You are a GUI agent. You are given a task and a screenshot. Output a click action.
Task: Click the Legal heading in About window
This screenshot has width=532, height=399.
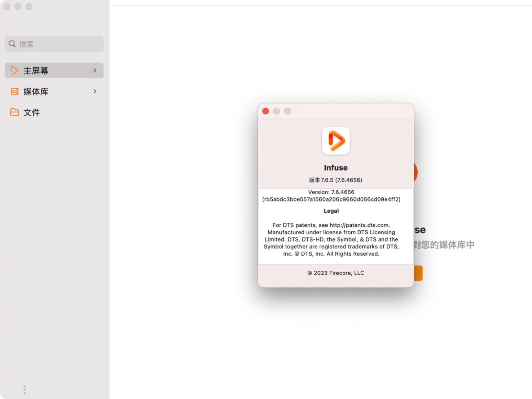pos(331,211)
